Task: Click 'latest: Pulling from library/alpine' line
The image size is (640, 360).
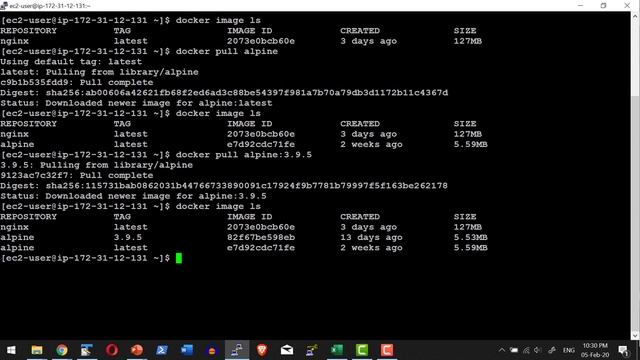Action: 99,72
